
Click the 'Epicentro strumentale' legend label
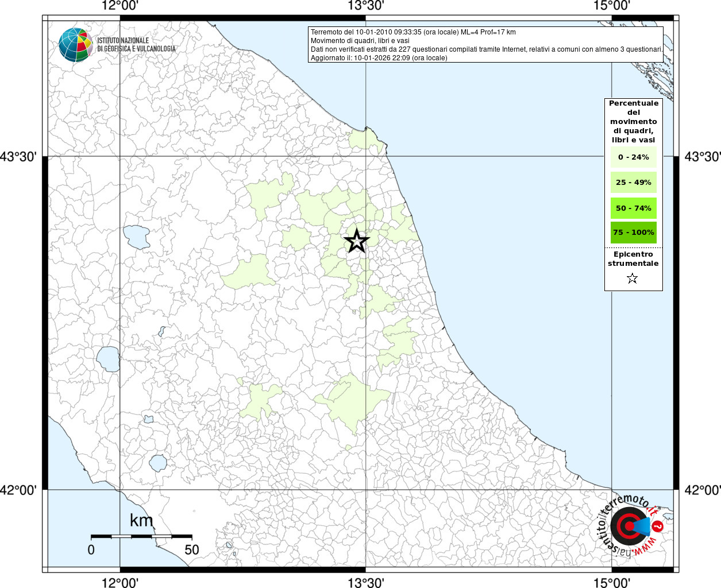point(633,259)
